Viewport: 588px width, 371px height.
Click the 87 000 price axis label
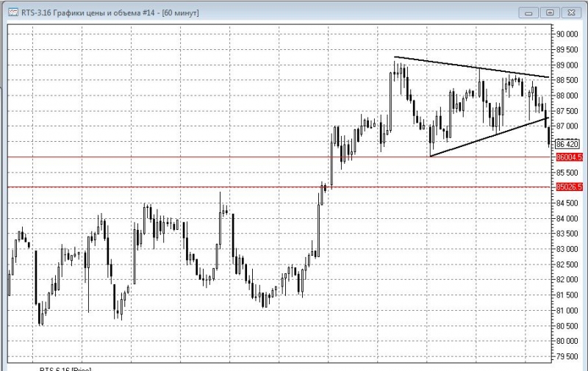pyautogui.click(x=567, y=126)
